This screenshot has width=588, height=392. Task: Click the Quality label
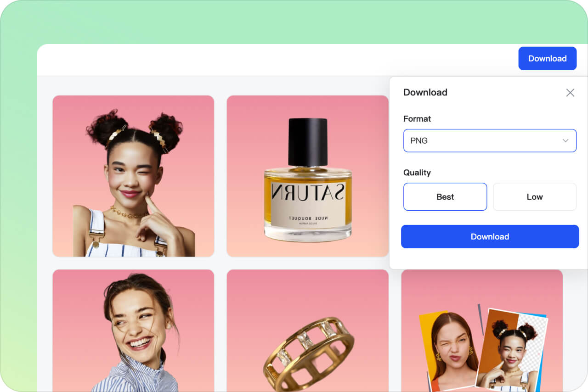[417, 173]
